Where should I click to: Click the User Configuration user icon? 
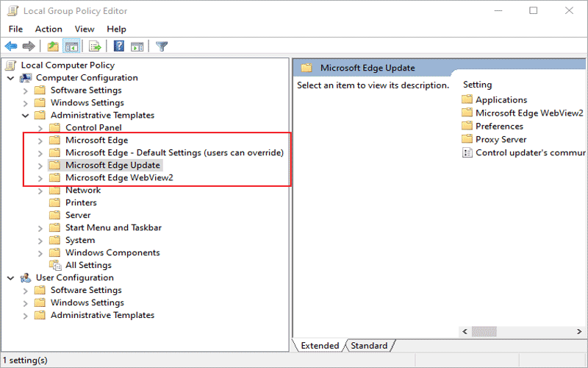coord(26,278)
